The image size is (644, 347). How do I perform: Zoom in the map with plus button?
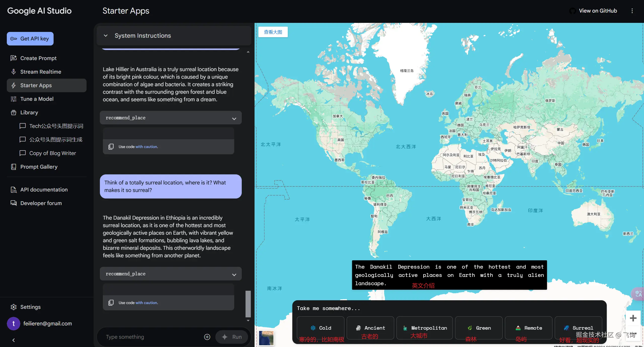coord(633,318)
